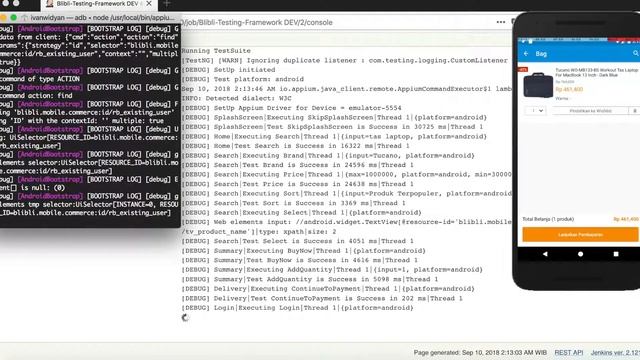640x360 pixels.
Task: Click the 'SetUp initiated' debug line
Action: (228, 70)
